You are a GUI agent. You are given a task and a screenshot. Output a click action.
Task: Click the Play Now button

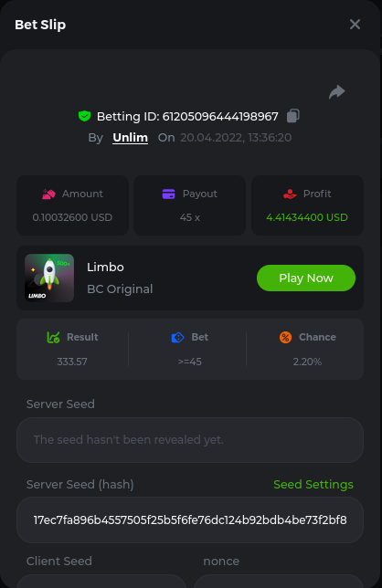tap(306, 278)
